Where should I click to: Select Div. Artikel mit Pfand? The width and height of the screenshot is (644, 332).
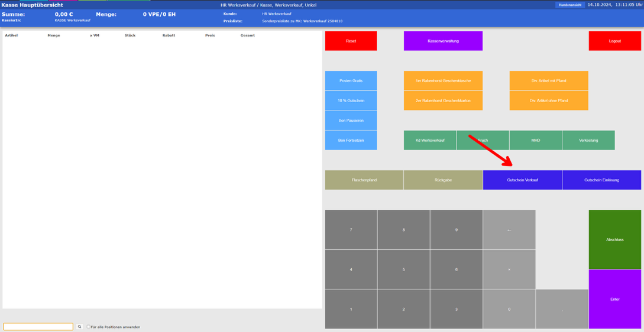coord(549,81)
